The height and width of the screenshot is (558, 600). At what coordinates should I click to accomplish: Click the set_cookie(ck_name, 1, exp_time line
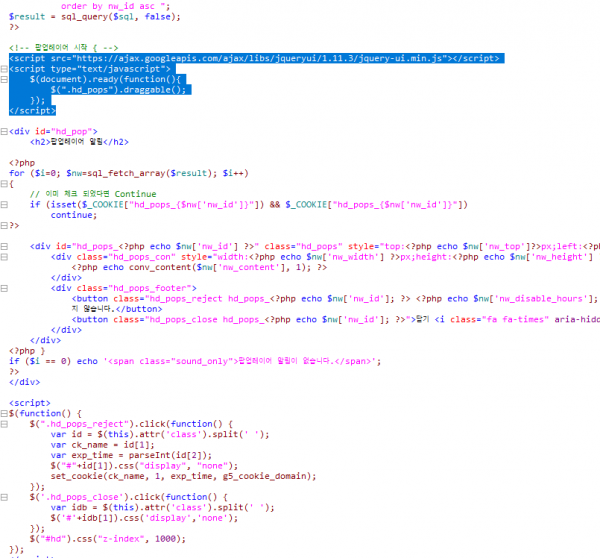[x=184, y=476]
